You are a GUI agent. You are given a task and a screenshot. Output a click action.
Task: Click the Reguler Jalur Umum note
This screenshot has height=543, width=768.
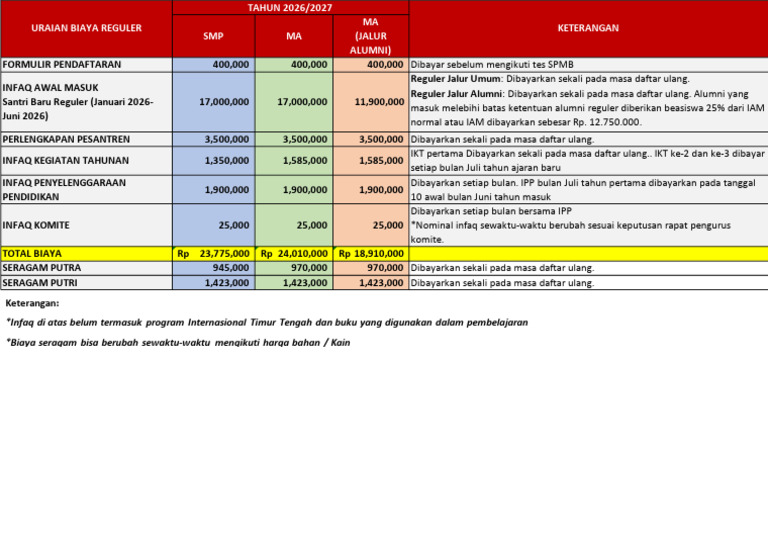point(550,79)
